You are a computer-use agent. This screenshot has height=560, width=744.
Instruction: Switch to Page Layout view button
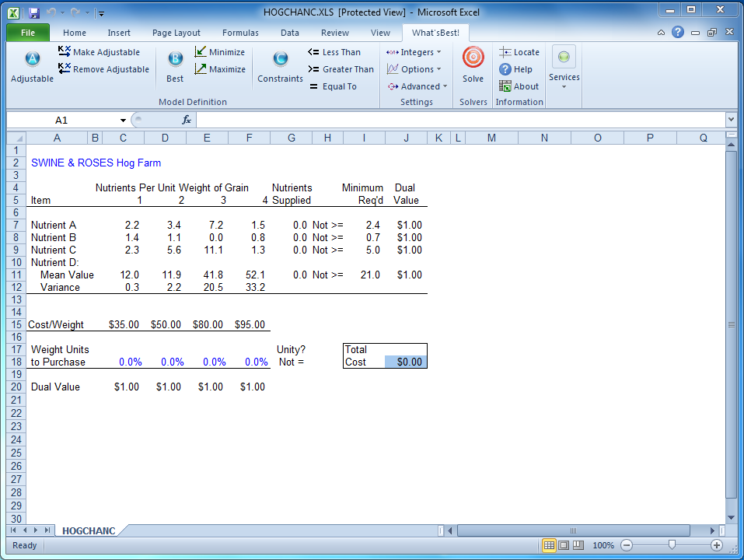(564, 545)
